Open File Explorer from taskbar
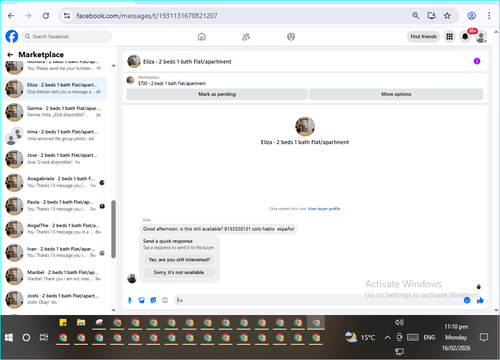The width and height of the screenshot is (500, 360). point(81,323)
